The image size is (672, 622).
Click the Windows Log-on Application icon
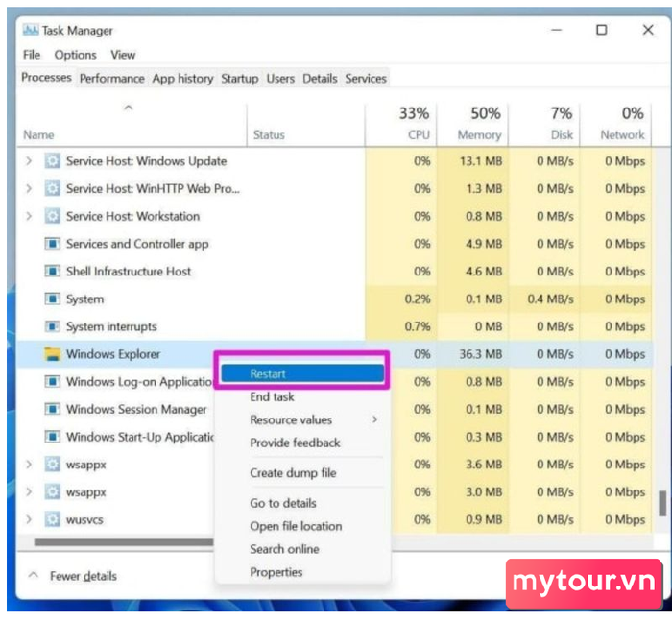click(52, 381)
